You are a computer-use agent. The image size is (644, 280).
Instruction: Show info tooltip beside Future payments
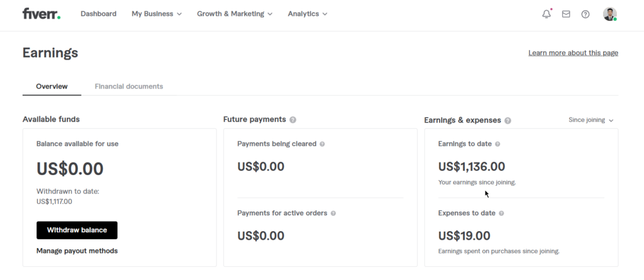[293, 120]
